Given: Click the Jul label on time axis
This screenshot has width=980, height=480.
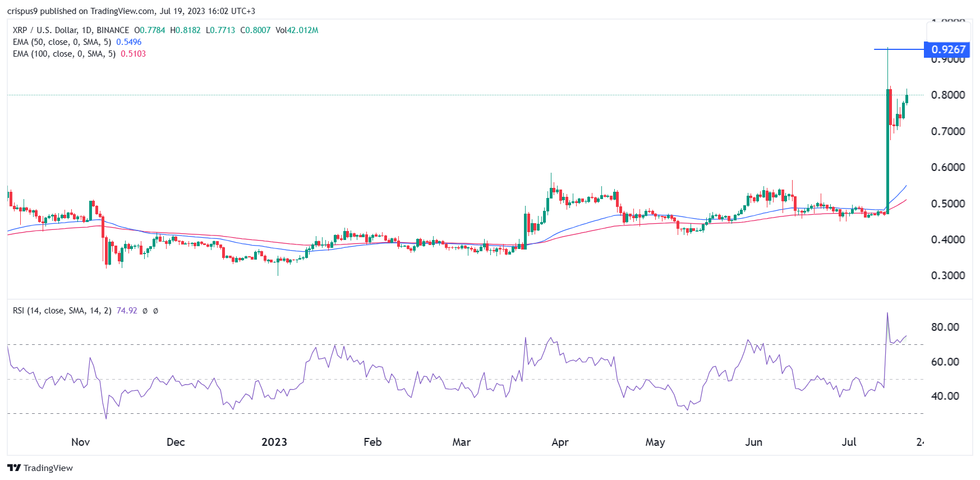Looking at the screenshot, I should pos(849,442).
